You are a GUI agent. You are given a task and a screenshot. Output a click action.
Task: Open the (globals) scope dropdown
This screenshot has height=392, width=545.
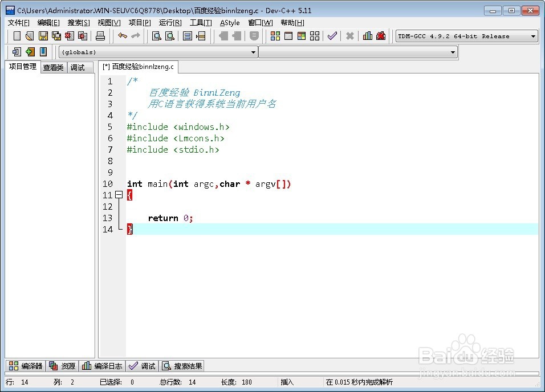[x=158, y=52]
